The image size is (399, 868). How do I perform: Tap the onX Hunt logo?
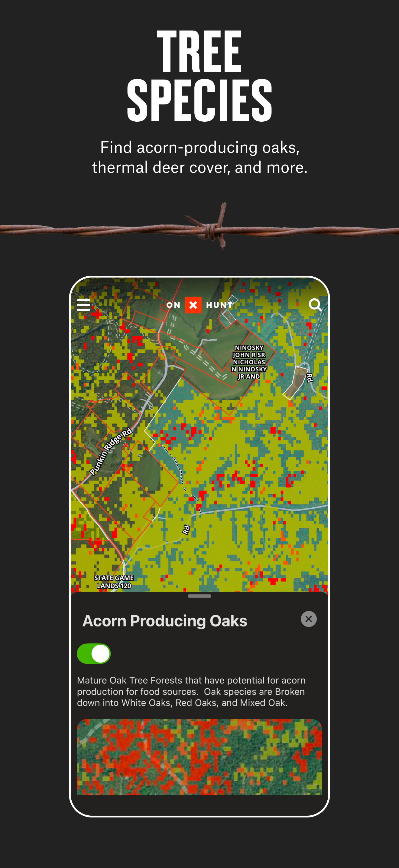(x=199, y=305)
